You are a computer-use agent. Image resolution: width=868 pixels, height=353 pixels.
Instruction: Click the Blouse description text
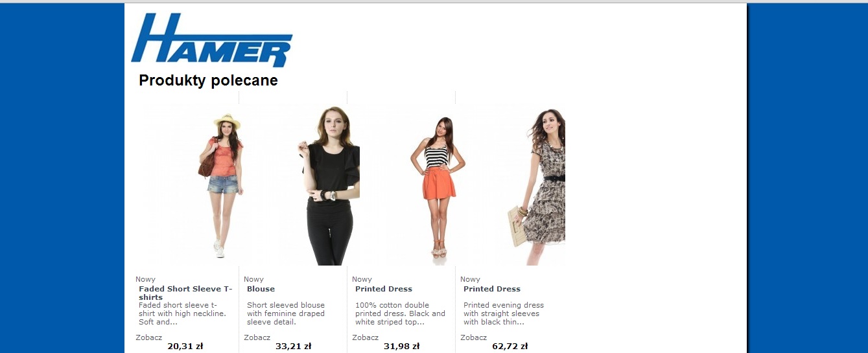pos(286,313)
